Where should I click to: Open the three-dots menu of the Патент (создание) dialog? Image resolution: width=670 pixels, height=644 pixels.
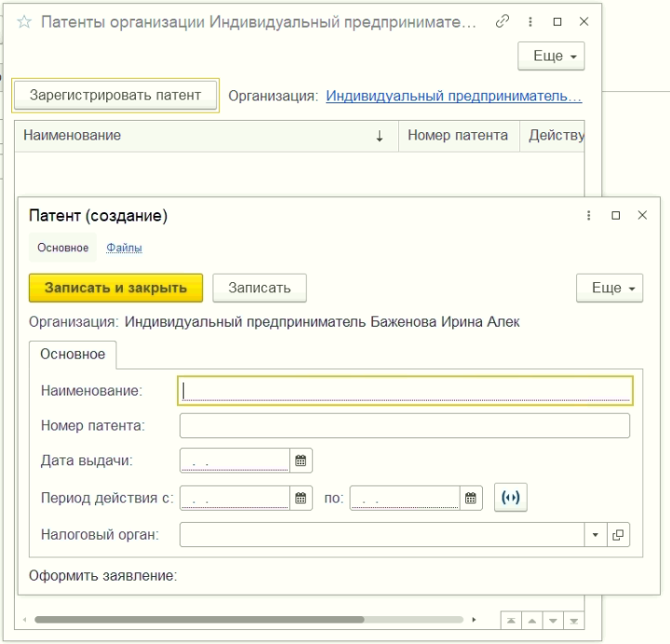(588, 215)
